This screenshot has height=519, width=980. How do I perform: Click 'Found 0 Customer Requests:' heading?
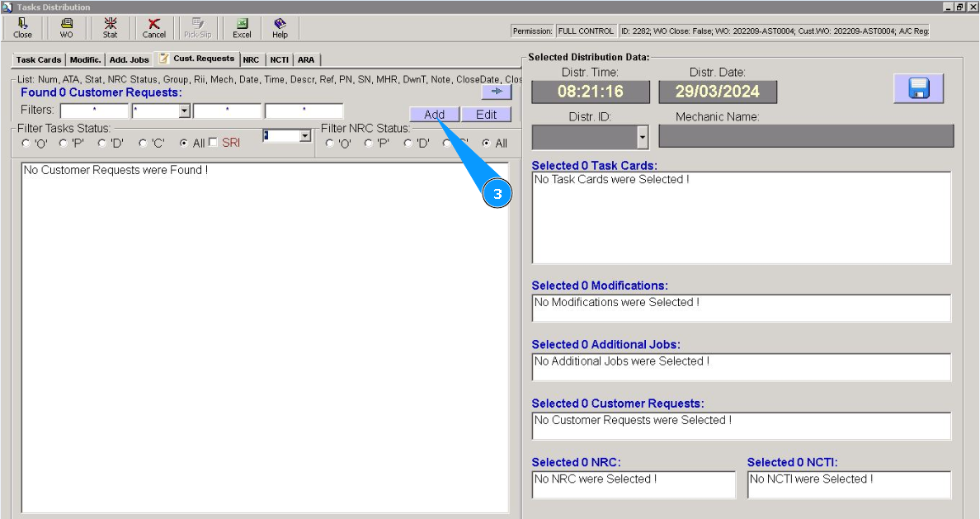(101, 92)
